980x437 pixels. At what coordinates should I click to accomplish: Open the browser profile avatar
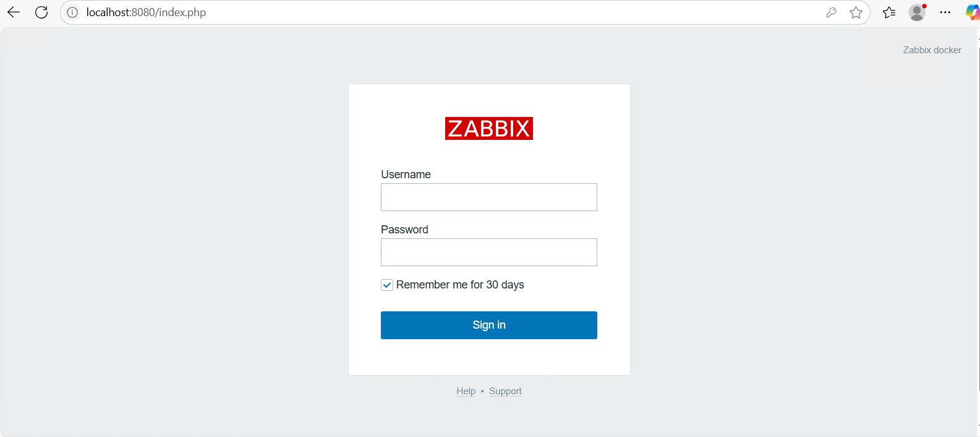(x=917, y=12)
